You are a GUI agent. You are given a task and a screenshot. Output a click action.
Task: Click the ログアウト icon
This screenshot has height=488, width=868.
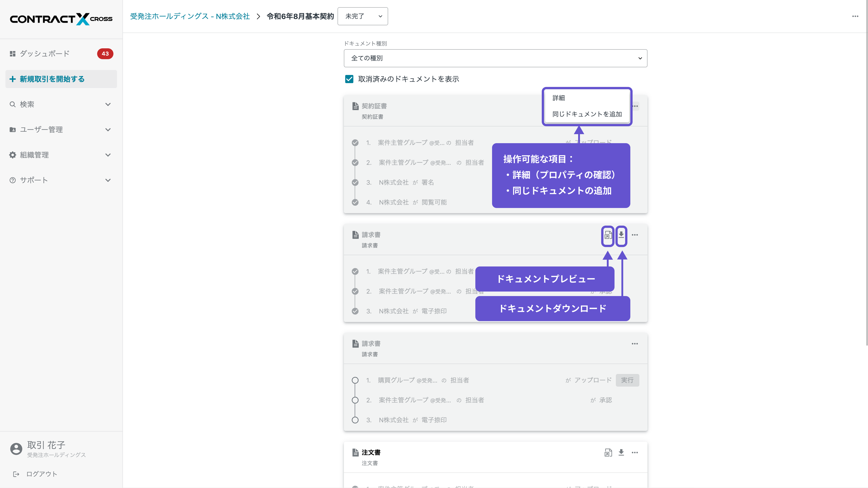[16, 474]
